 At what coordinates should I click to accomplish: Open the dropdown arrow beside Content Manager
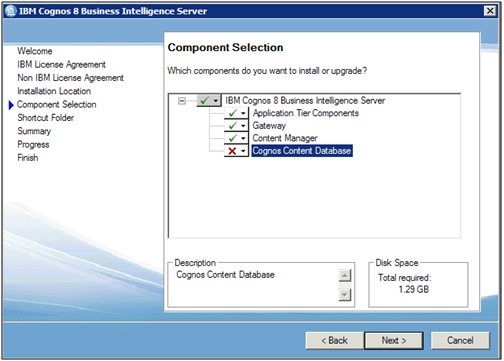pos(243,138)
